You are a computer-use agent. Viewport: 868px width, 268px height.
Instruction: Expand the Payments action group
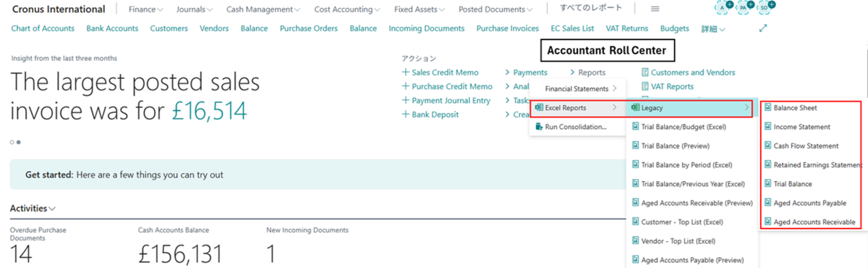click(526, 72)
